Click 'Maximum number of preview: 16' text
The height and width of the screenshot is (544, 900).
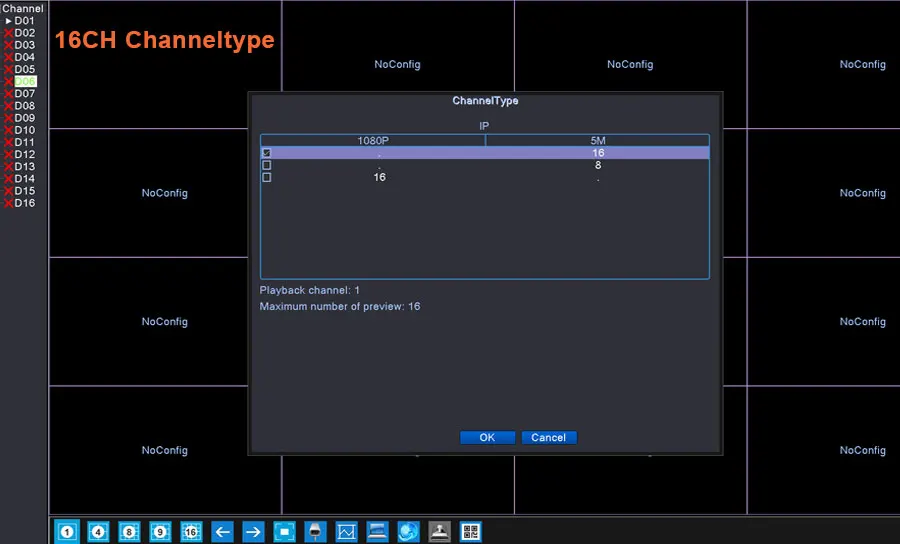pyautogui.click(x=340, y=306)
